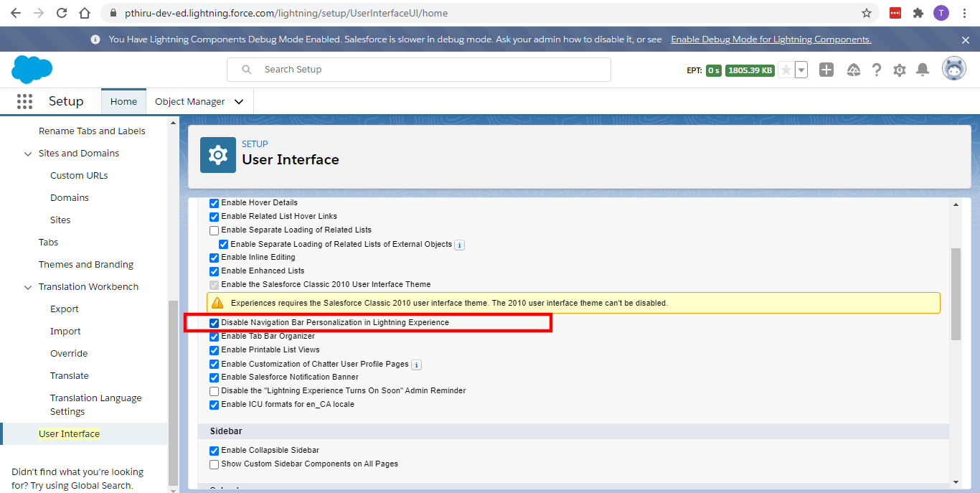Click the Trailhead avatar profile icon
Image resolution: width=980 pixels, height=493 pixels.
953,67
